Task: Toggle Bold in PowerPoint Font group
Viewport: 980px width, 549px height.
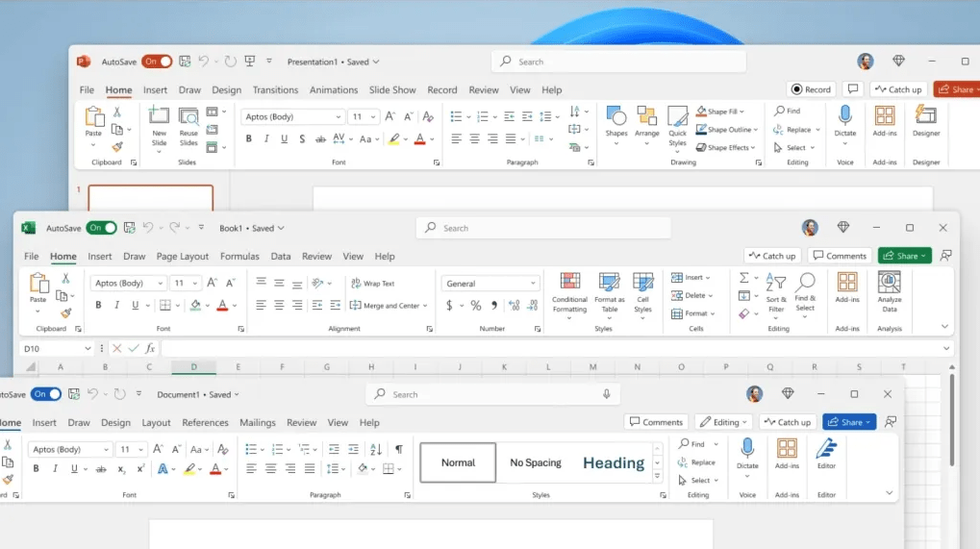Action: (249, 138)
